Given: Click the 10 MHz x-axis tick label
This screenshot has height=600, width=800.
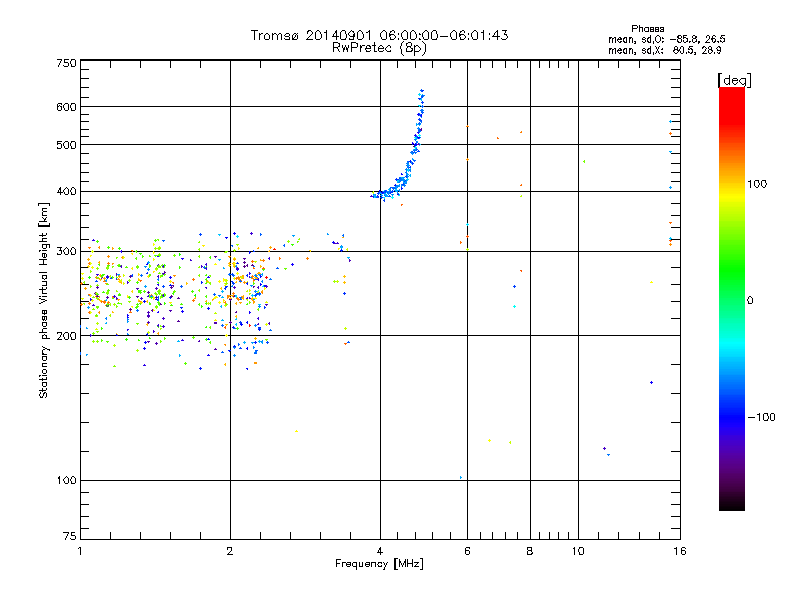Looking at the screenshot, I should 578,551.
